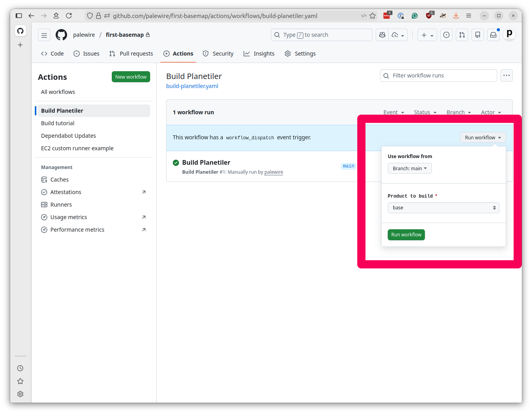Open your issues via the circle-dot icon
Viewport: 532px width, 414px height.
[446, 35]
